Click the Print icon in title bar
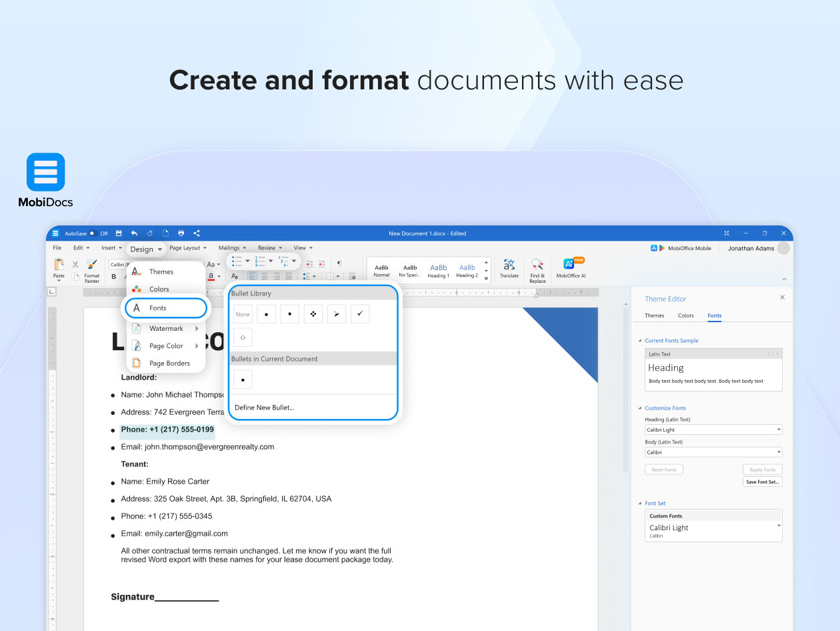Viewport: 840px width, 631px height. coord(181,233)
